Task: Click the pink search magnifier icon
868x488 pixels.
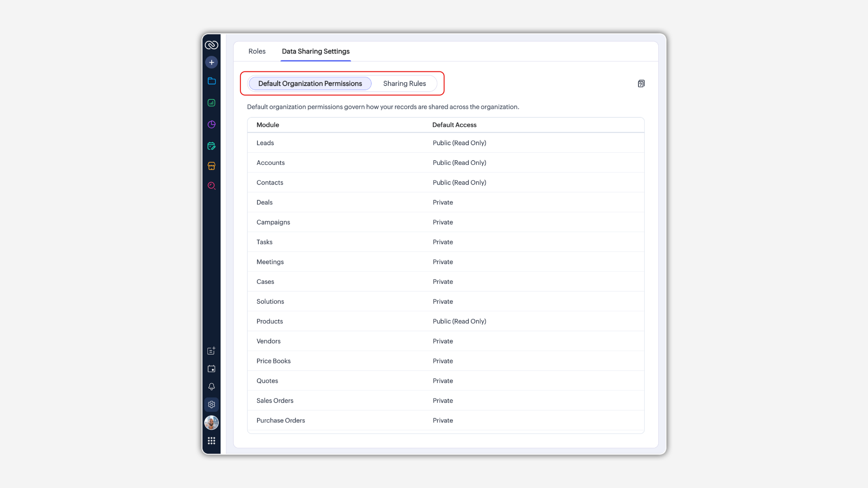Action: click(211, 186)
